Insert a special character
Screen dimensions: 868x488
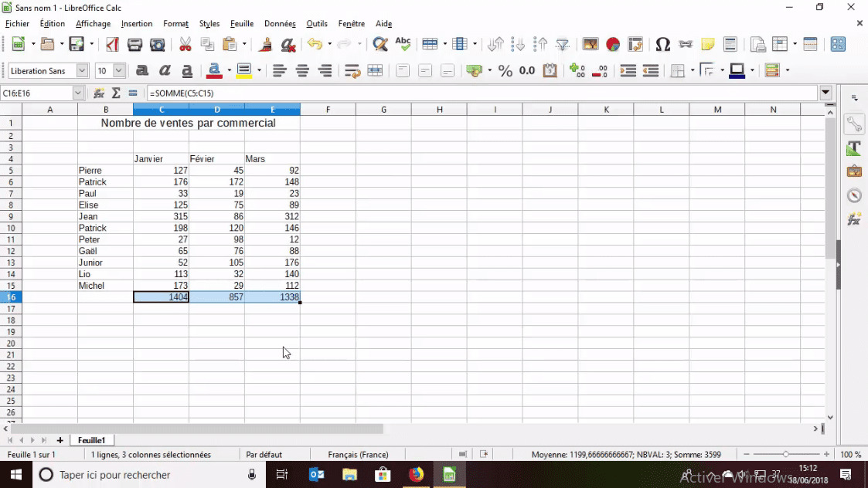663,44
